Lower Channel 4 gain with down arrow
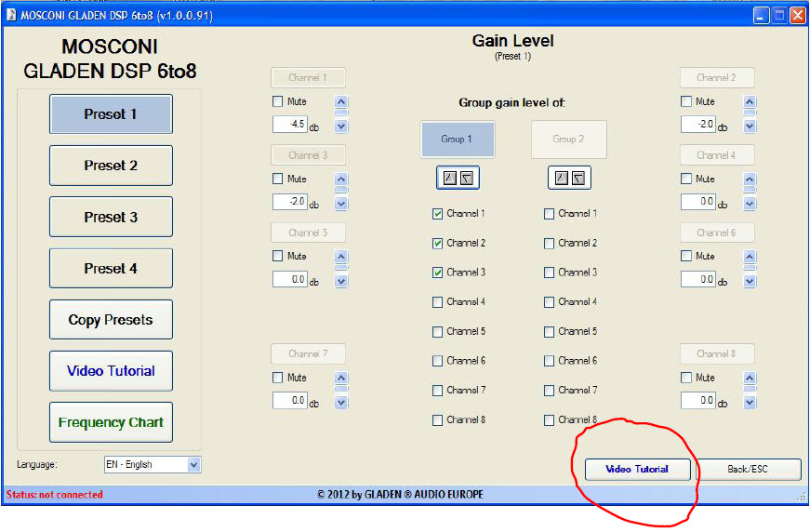 click(x=750, y=204)
